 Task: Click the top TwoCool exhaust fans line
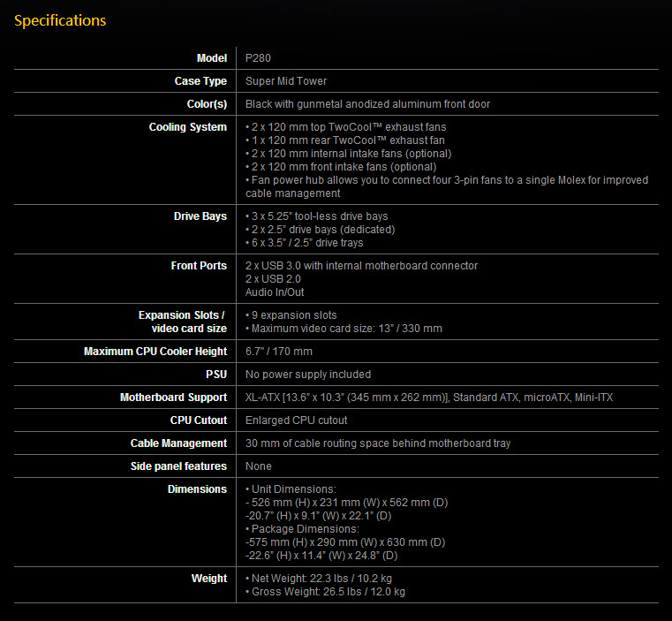click(346, 127)
